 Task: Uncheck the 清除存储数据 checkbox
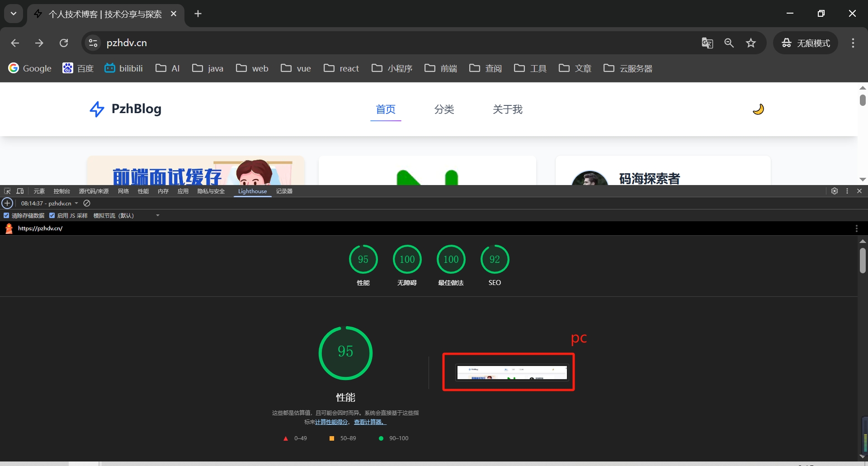pyautogui.click(x=6, y=215)
